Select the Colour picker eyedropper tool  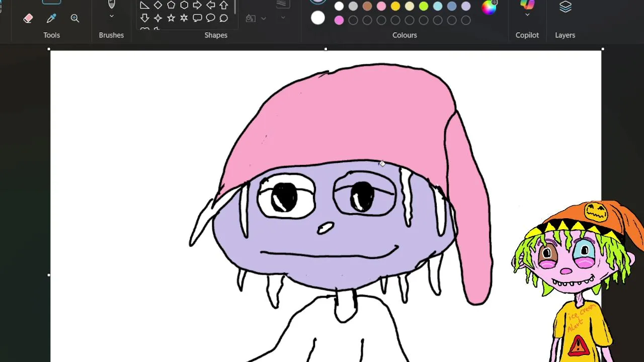tap(51, 19)
